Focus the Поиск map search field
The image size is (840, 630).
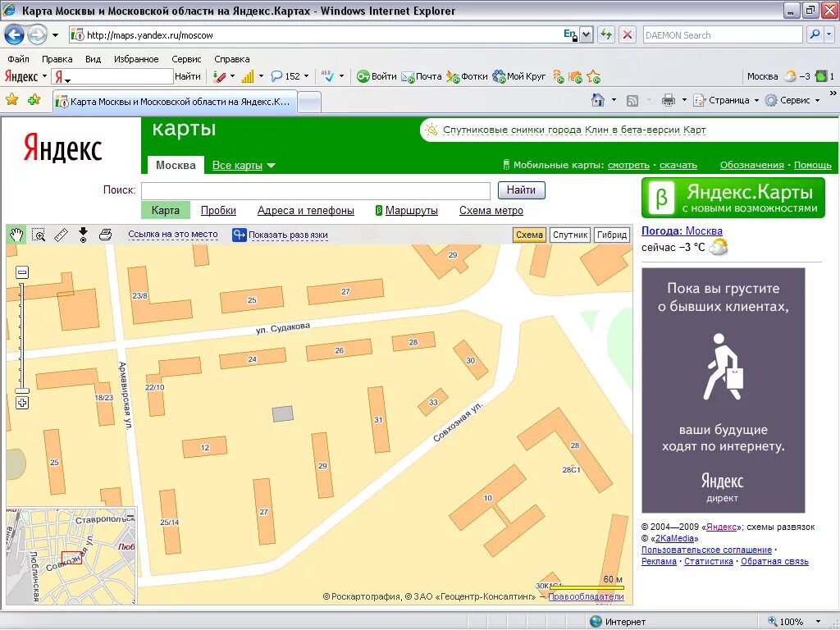[316, 190]
